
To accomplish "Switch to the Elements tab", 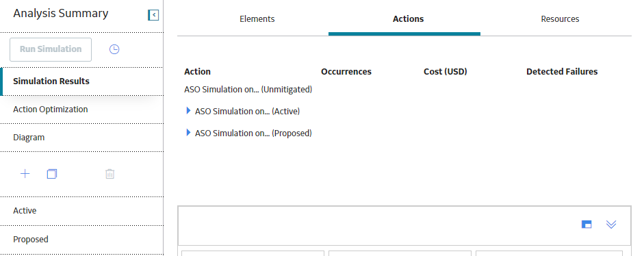I will click(257, 19).
